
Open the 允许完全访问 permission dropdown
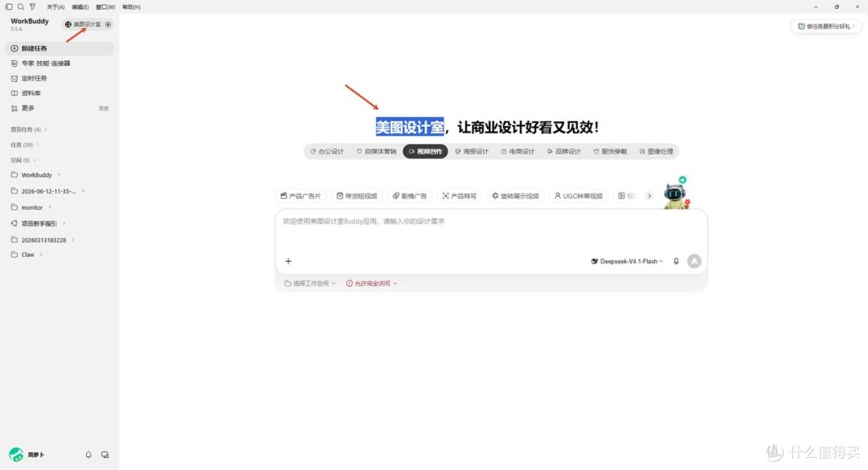pyautogui.click(x=371, y=284)
